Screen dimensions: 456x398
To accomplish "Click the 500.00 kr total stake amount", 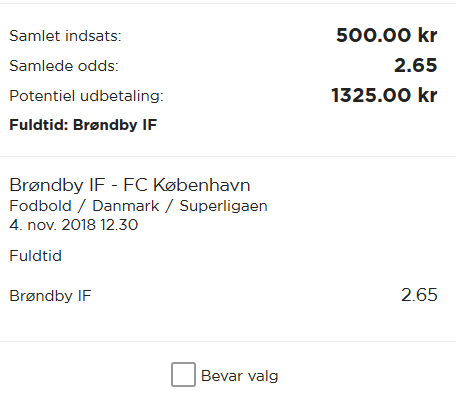I will pyautogui.click(x=387, y=35).
